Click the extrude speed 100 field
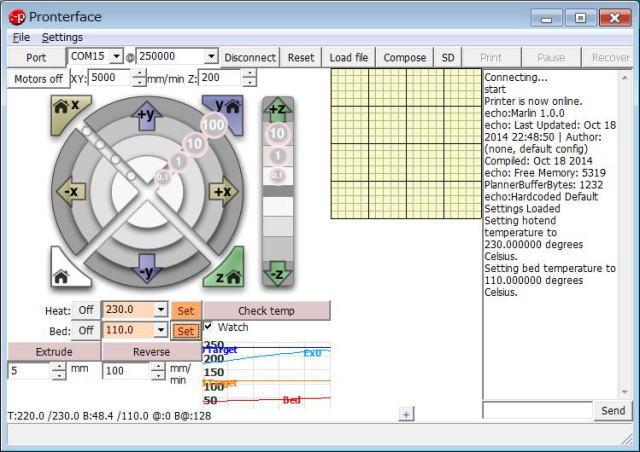640x452 pixels. (x=127, y=371)
